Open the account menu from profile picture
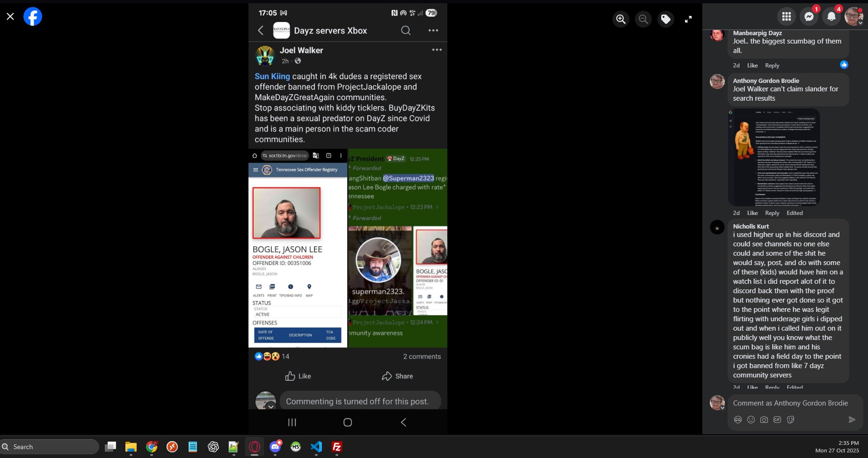This screenshot has height=458, width=868. tap(854, 17)
